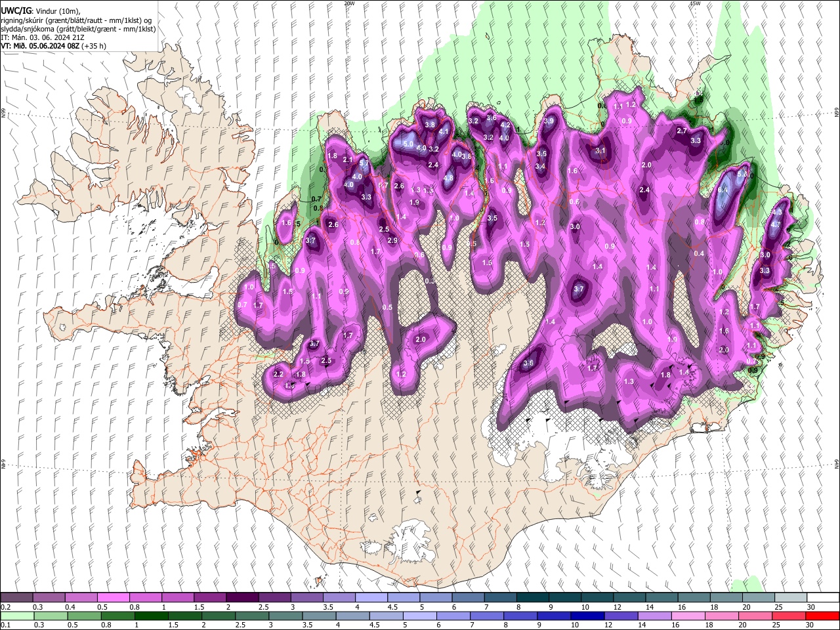Select the darkest purple 2 swatch, top legend bar
Screen dimensions: 840x630
[242, 598]
